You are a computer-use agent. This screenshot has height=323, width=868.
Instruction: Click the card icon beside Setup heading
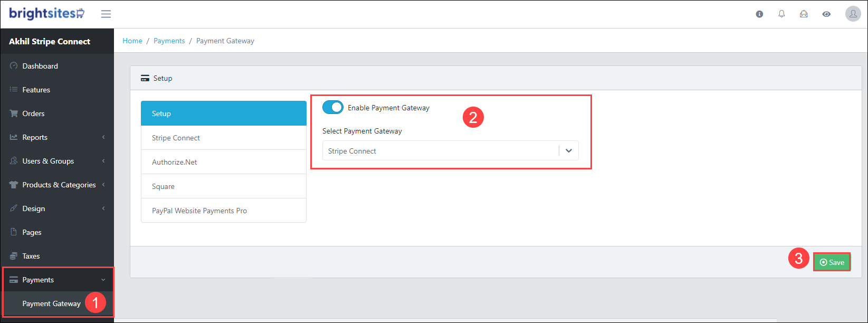145,78
